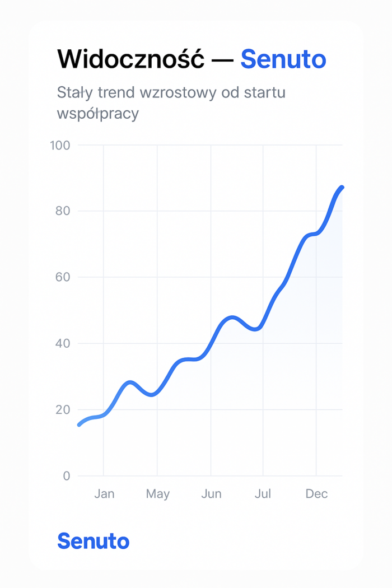Select the Jul label on x-axis
The height and width of the screenshot is (588, 392).
pos(263,494)
